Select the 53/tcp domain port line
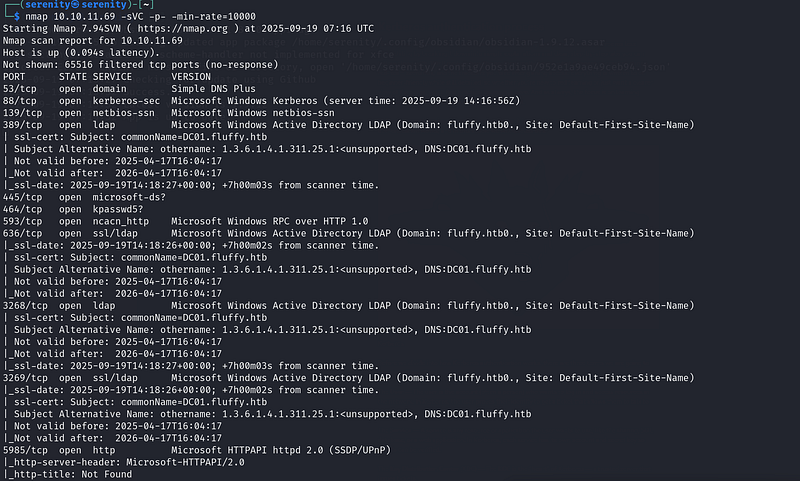 (129, 89)
